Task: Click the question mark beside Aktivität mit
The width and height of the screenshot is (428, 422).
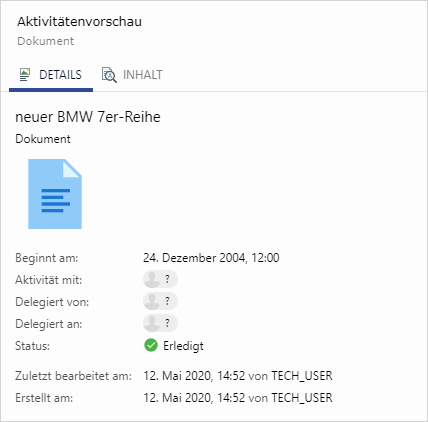Action: pos(168,279)
